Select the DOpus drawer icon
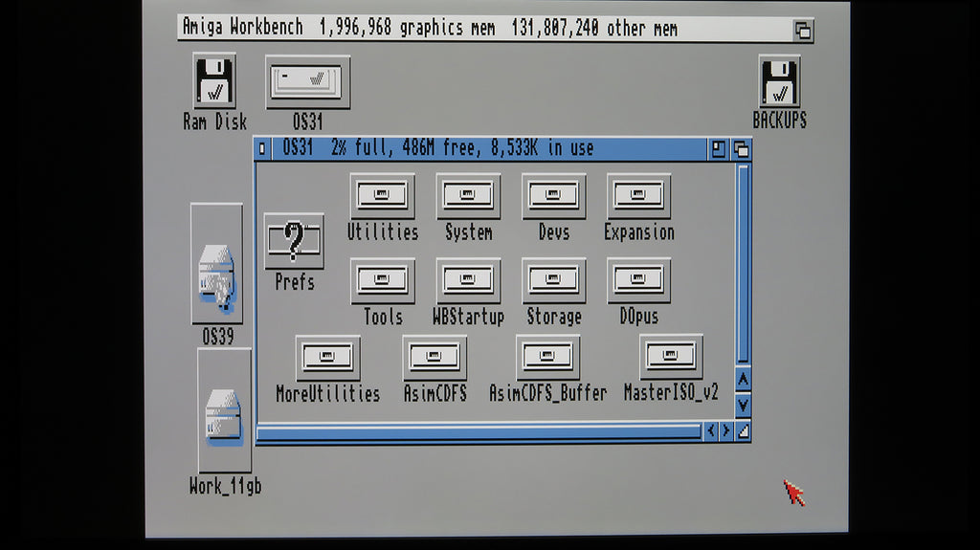 638,280
